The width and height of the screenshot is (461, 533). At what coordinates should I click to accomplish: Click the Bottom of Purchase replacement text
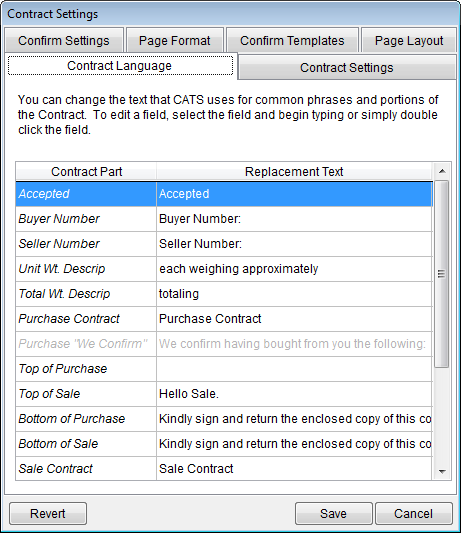(x=294, y=419)
